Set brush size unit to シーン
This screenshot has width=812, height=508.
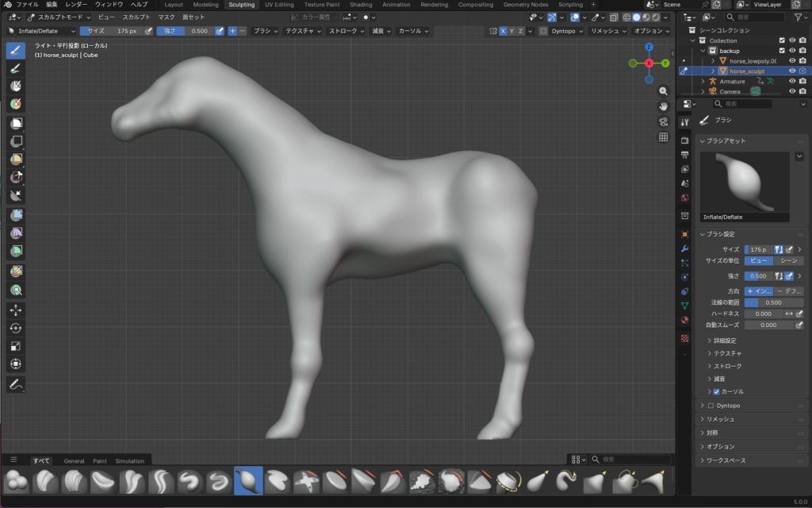coord(788,260)
